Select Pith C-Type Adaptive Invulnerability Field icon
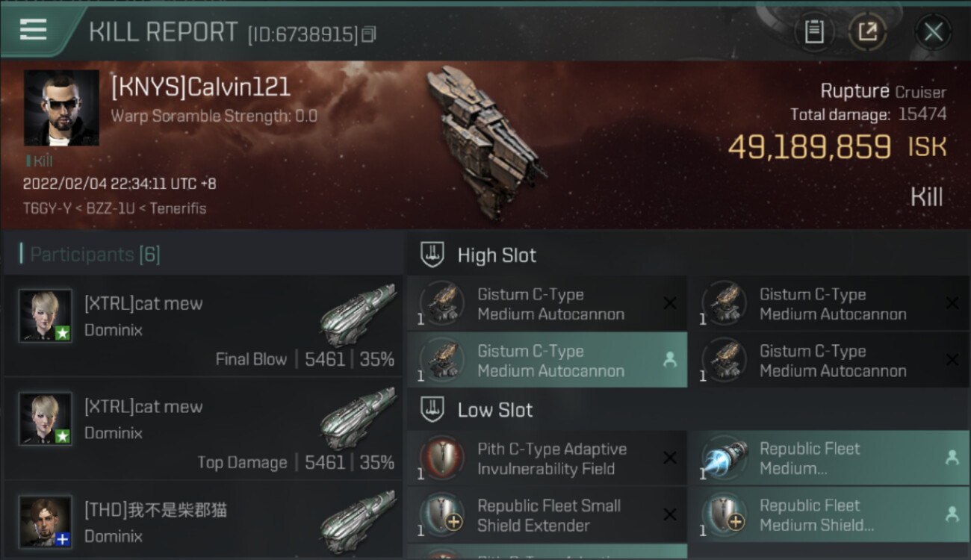Image resolution: width=971 pixels, height=560 pixels. pyautogui.click(x=442, y=458)
